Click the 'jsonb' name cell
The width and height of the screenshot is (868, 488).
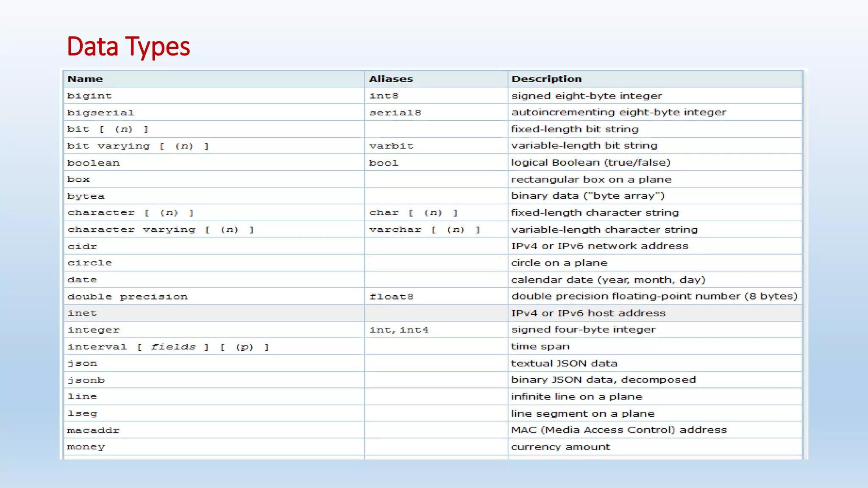click(x=214, y=380)
